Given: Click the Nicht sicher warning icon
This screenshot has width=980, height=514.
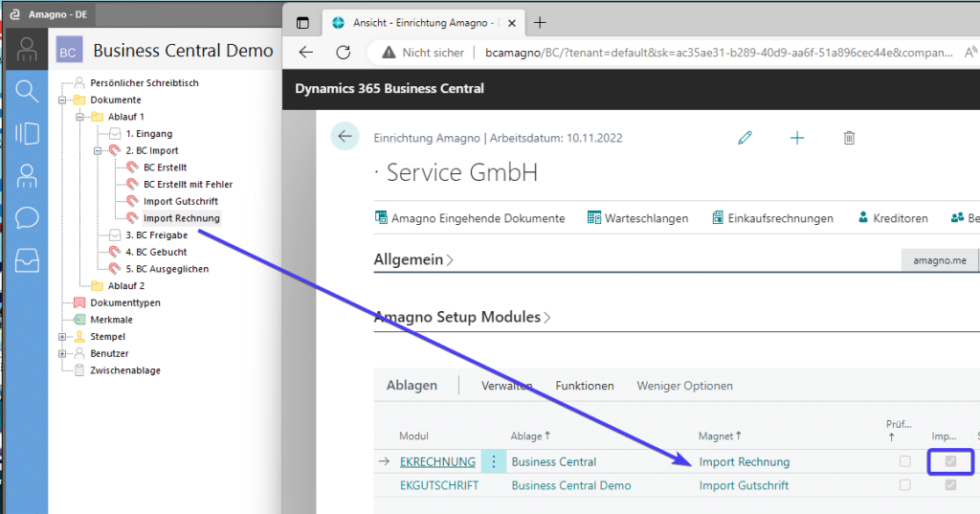Looking at the screenshot, I should (389, 53).
